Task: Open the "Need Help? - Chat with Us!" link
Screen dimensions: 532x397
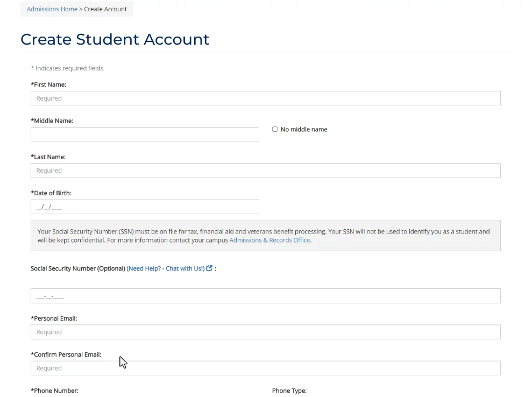Action: (x=165, y=268)
